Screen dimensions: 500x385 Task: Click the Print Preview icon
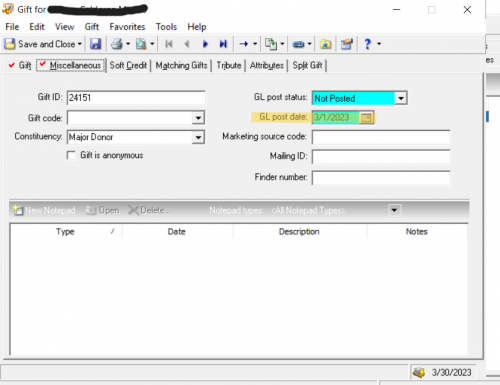[x=141, y=44]
